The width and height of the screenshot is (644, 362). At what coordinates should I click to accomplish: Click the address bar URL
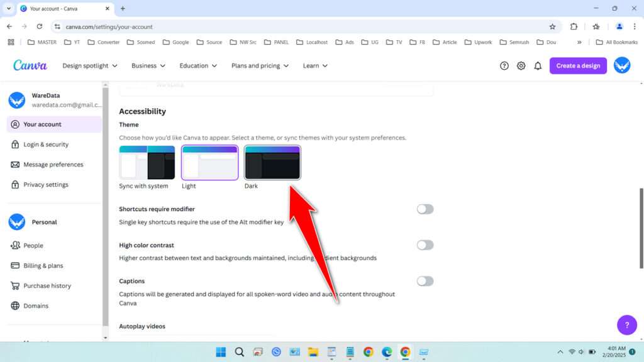click(x=109, y=26)
